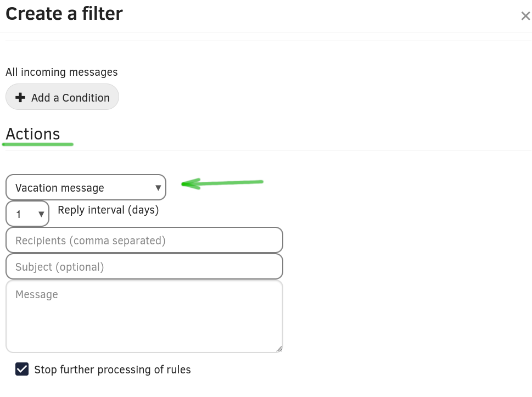
Task: Click the Message box corner resize grip
Action: 279,349
